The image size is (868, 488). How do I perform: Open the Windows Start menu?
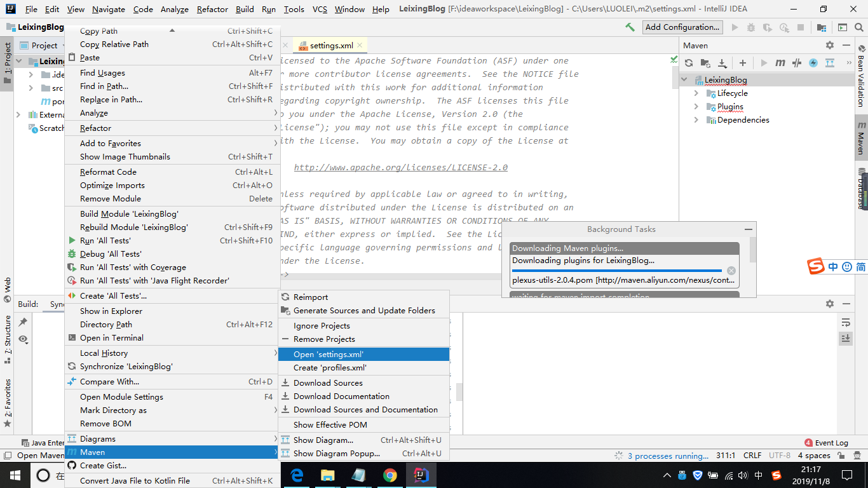pyautogui.click(x=15, y=475)
